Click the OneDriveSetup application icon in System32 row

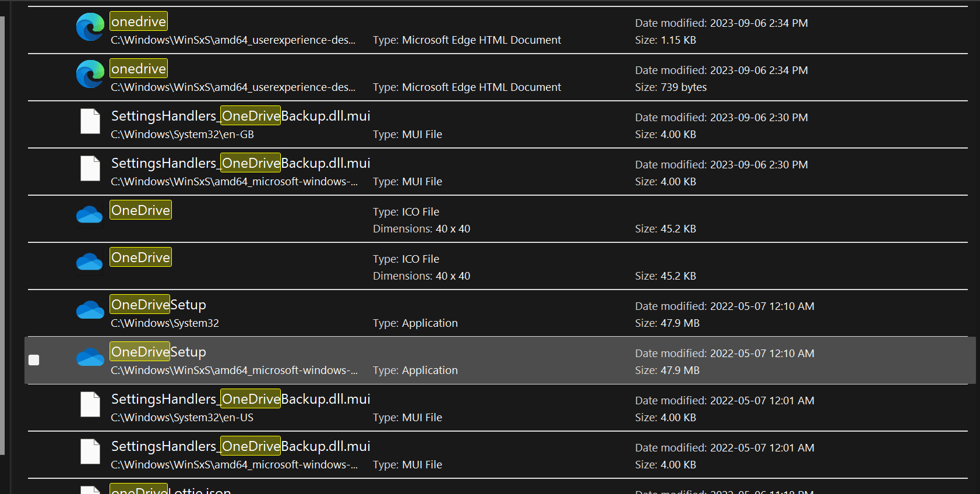[89, 309]
